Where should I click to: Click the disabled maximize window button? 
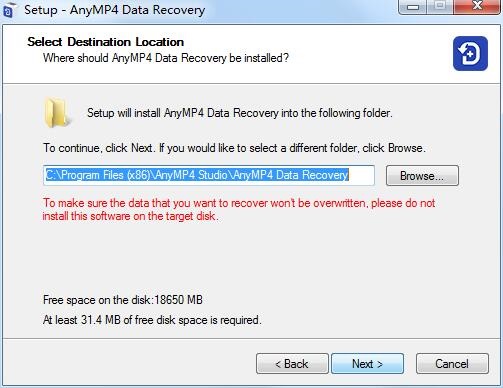440,6
